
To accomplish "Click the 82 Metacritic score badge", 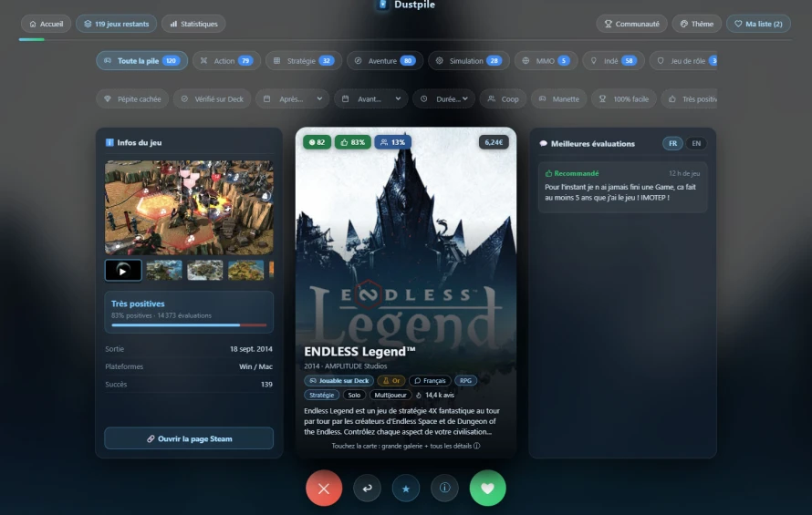I will pyautogui.click(x=317, y=142).
